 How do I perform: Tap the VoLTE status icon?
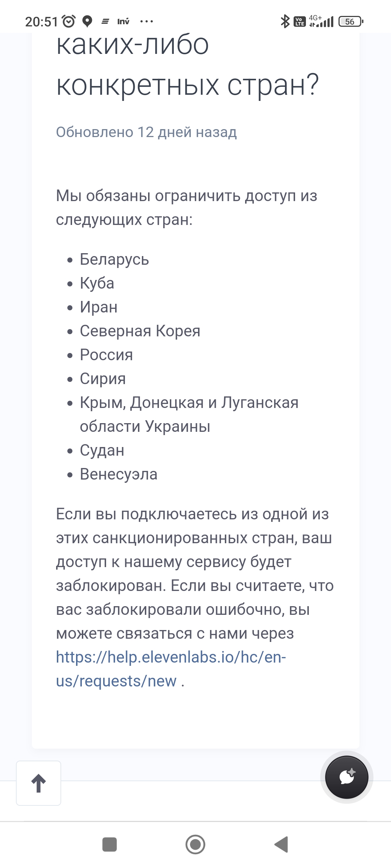pos(300,22)
